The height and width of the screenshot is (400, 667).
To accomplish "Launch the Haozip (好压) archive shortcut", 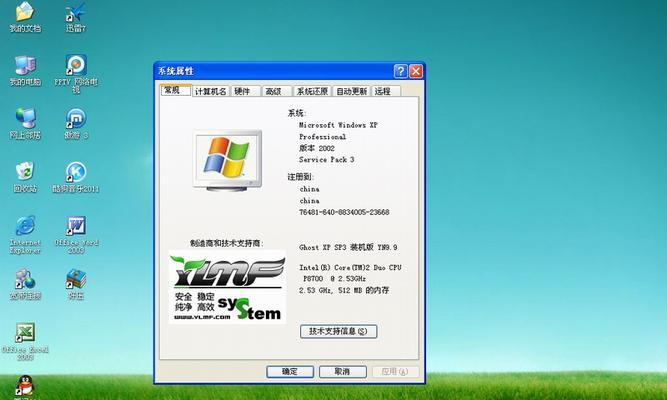I will 76,284.
